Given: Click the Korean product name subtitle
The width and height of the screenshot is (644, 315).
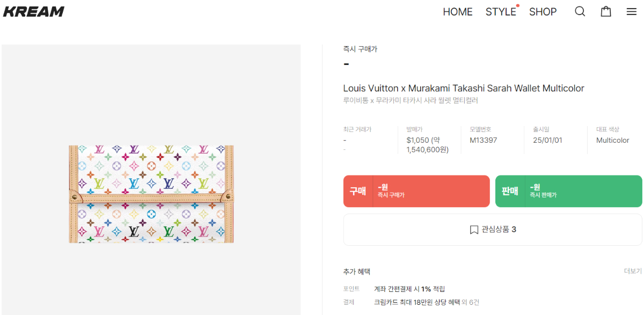Looking at the screenshot, I should click(x=410, y=100).
